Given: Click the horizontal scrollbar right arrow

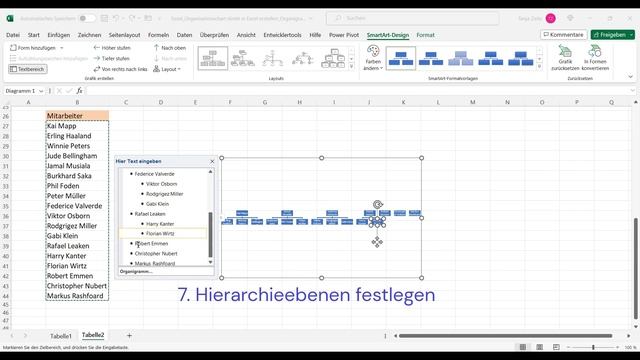Looking at the screenshot, I should (x=629, y=336).
